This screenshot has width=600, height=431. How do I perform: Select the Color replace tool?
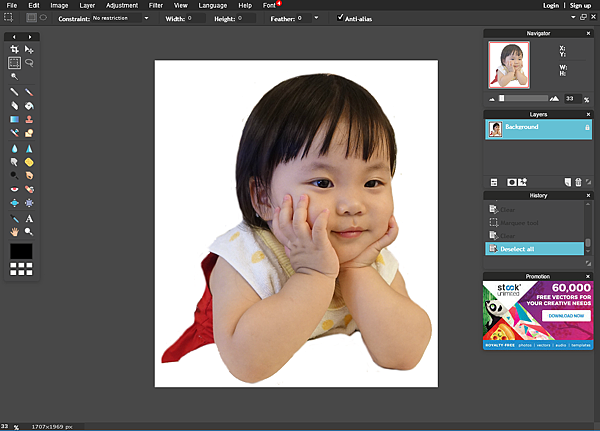pos(14,133)
